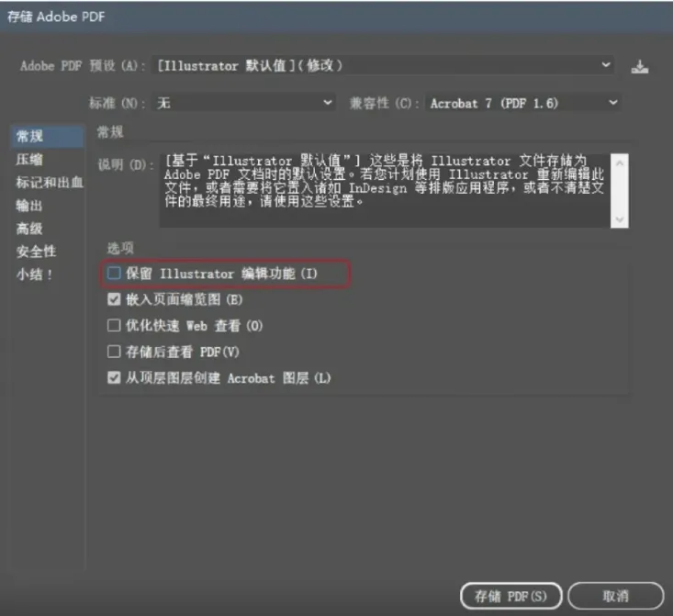This screenshot has height=616, width=673.
Task: Uncheck 从顶层图层创建 Acrobat 图层
Action: tap(114, 377)
